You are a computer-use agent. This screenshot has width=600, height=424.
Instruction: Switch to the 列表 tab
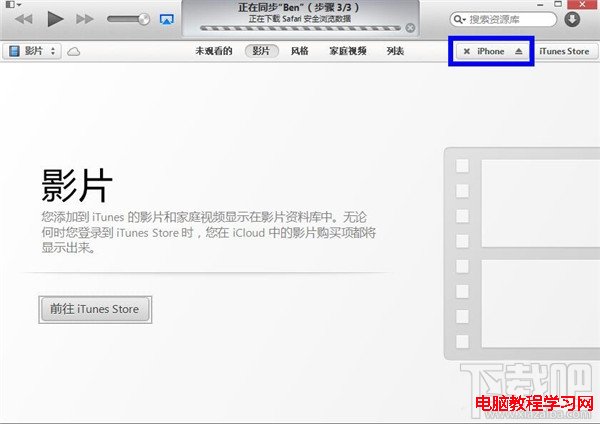[x=395, y=51]
